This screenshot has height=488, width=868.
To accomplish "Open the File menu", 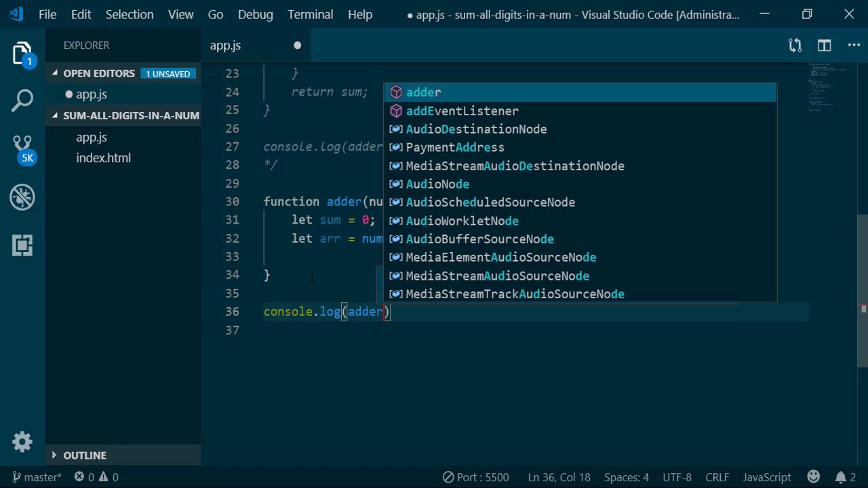I will tap(47, 14).
